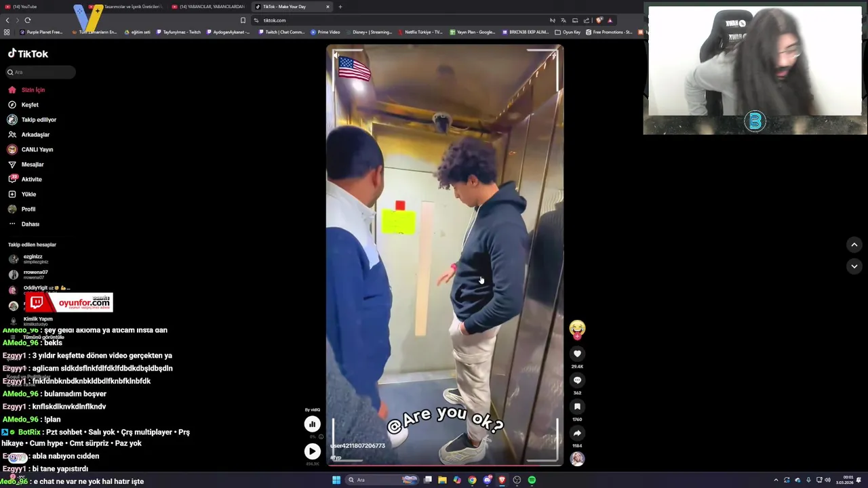Screen dimensions: 868x488
Task: Open OBS Studio from taskbar
Action: (x=517, y=480)
